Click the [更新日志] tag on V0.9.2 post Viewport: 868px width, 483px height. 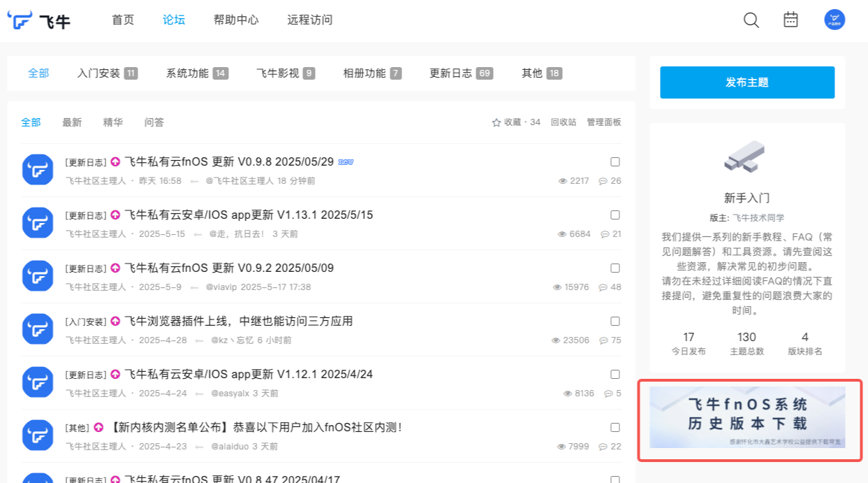[x=86, y=268]
